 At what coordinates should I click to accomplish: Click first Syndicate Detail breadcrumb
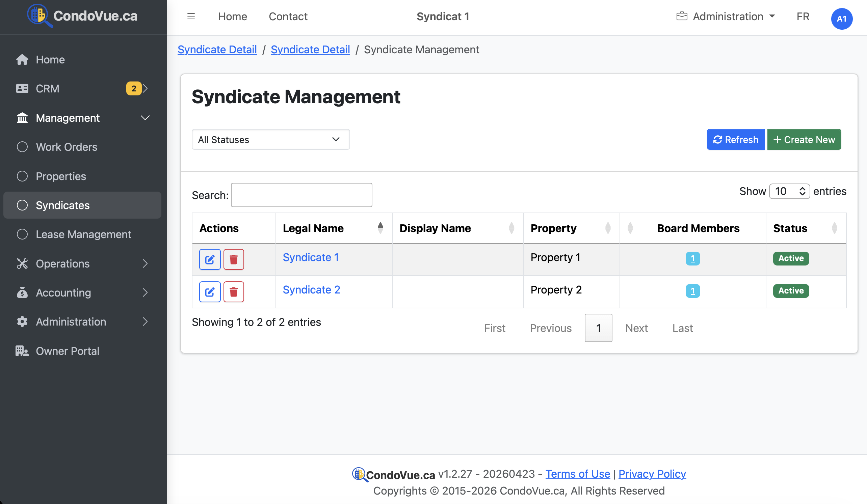coord(217,50)
